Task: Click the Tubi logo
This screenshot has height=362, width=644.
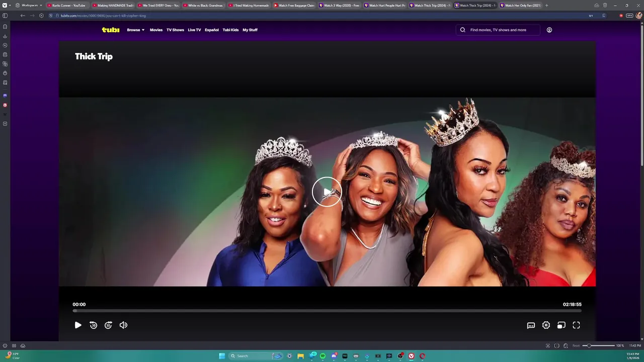Action: click(111, 30)
